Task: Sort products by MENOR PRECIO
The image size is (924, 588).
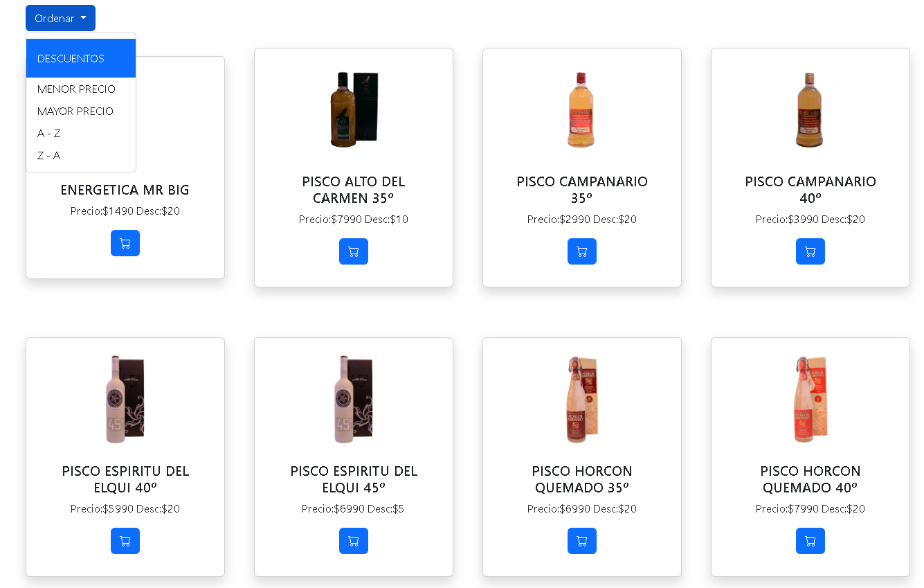Action: 76,89
